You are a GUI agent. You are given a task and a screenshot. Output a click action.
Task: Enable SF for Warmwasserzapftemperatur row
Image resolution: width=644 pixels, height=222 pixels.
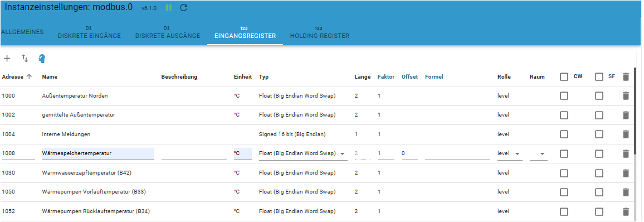pos(599,173)
